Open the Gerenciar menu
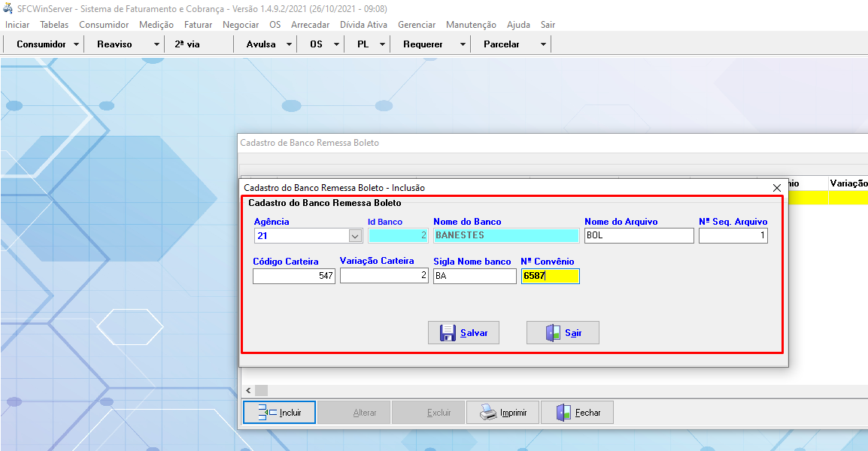The image size is (868, 451). pos(417,25)
